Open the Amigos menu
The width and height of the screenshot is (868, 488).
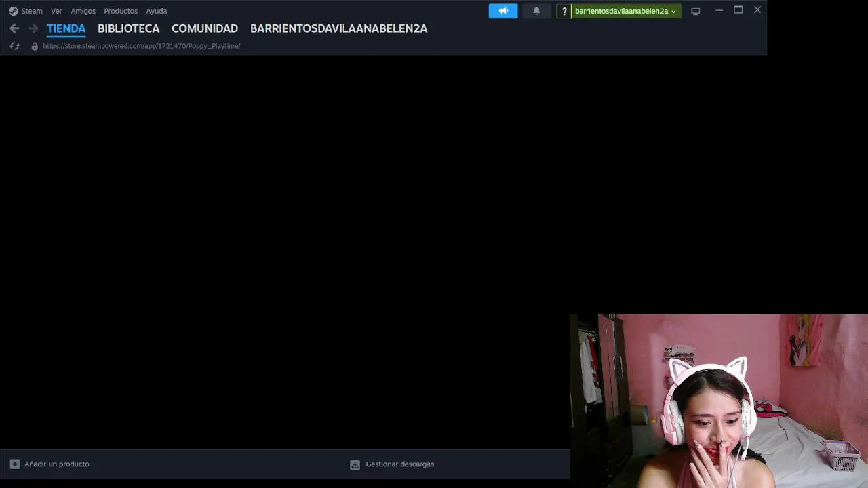click(x=83, y=11)
